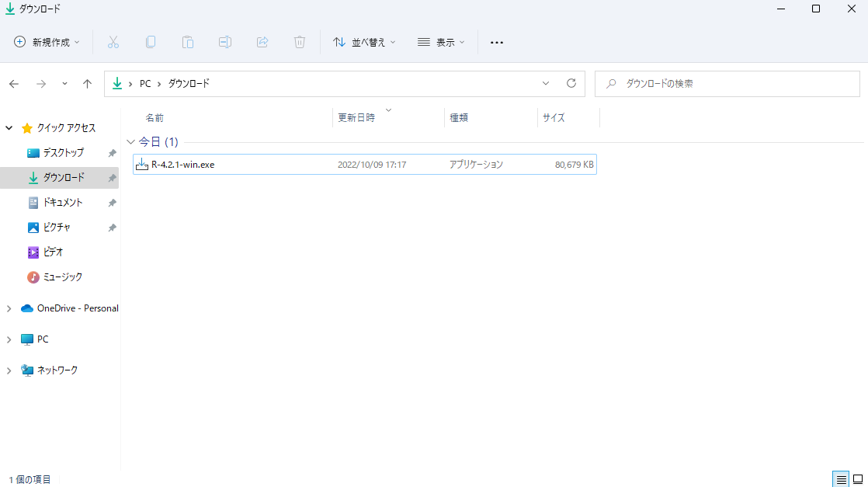The image size is (868, 487).
Task: Click the ダウンロードの検索 search box
Action: click(727, 84)
